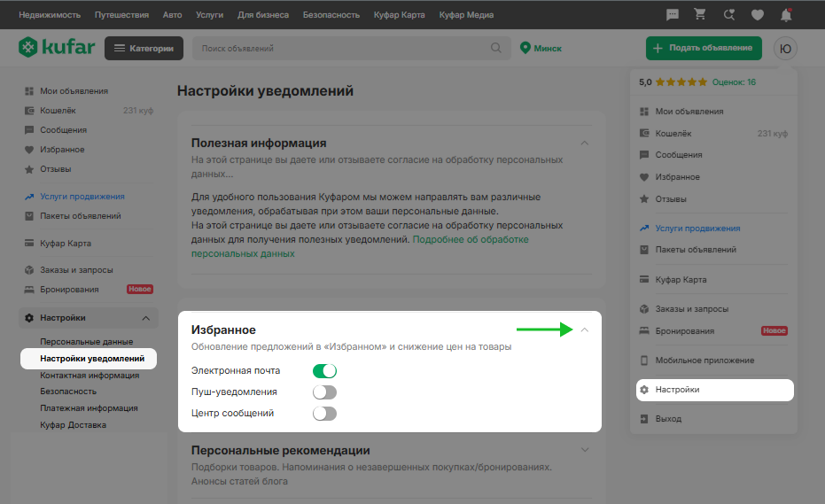Open Недвижимость in top menu
This screenshot has height=504, width=825.
[50, 15]
